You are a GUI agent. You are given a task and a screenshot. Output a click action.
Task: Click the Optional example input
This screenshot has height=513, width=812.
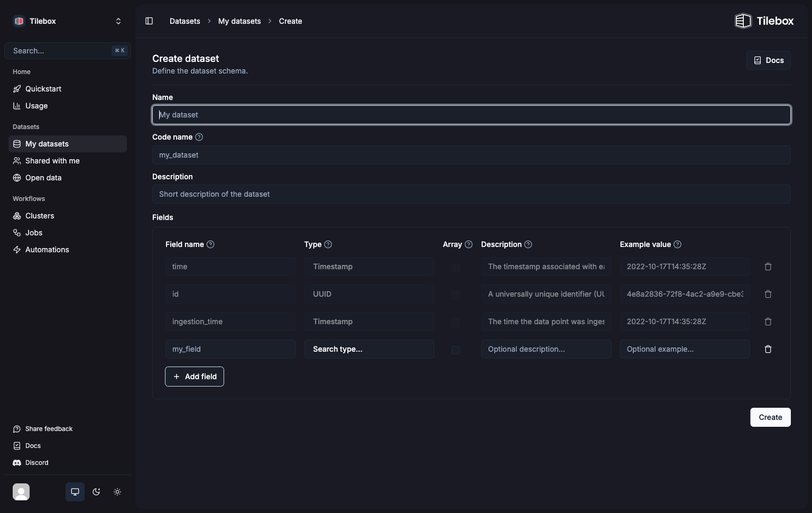685,349
